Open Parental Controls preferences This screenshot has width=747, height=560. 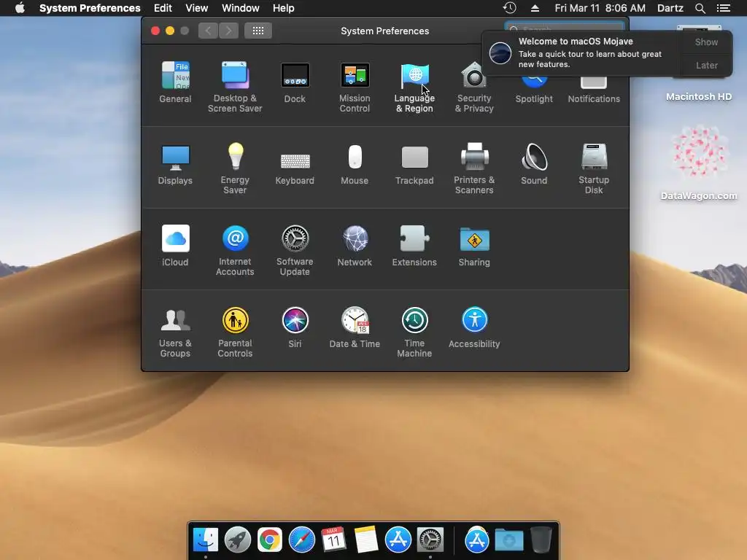pos(235,332)
